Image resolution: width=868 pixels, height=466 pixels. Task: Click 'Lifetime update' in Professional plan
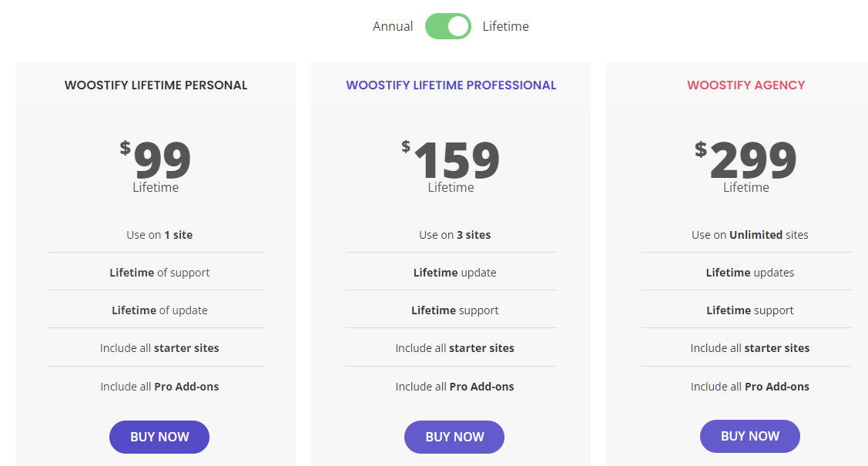pyautogui.click(x=454, y=273)
